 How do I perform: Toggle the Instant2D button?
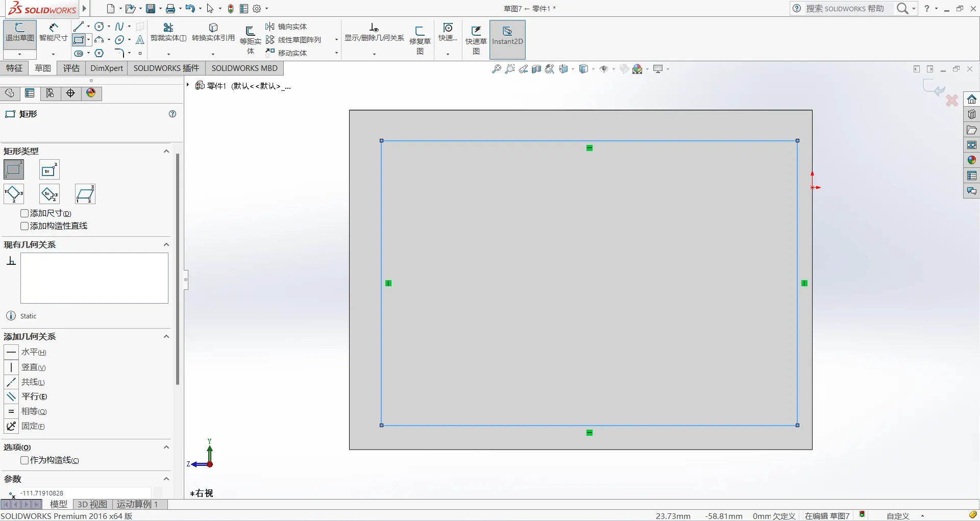(507, 40)
